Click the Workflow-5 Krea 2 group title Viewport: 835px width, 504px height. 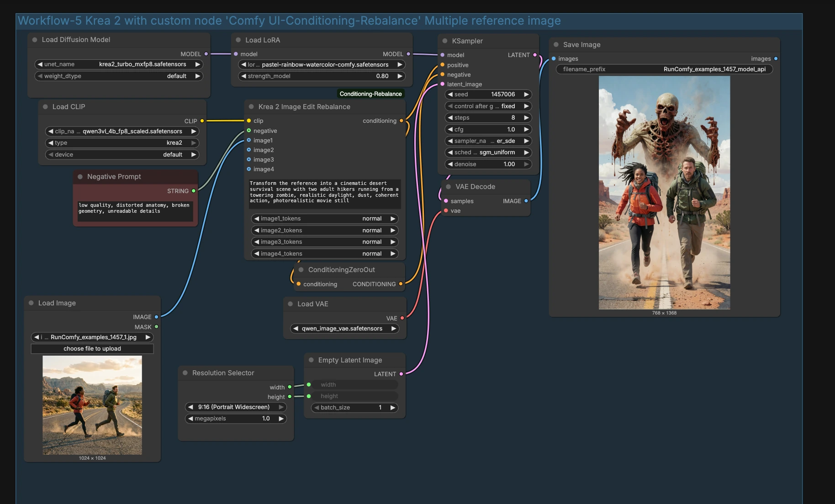tap(289, 21)
